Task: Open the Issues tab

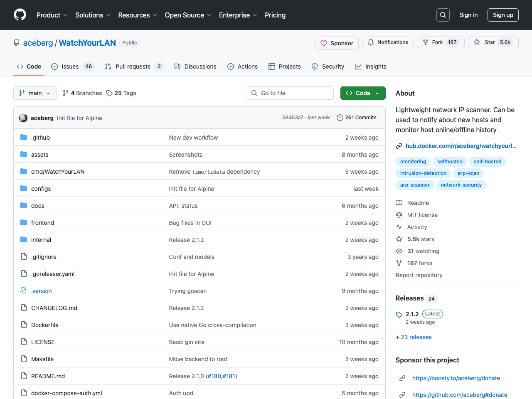Action: (x=73, y=66)
